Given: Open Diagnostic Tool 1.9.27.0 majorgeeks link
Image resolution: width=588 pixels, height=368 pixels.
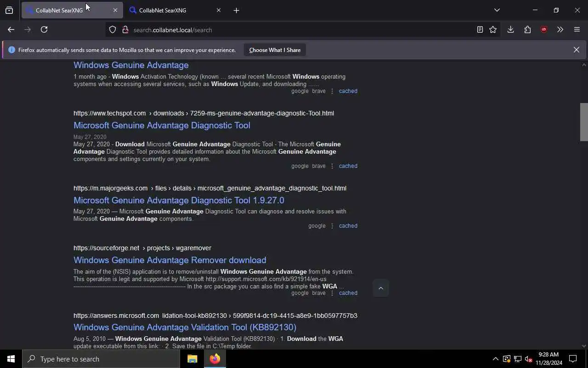Looking at the screenshot, I should (x=179, y=200).
